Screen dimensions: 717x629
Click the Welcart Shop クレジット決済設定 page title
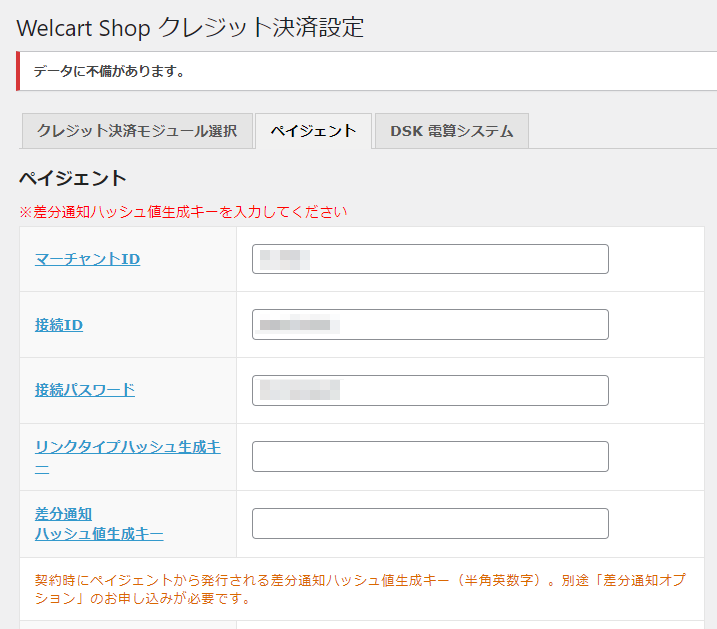[x=190, y=28]
